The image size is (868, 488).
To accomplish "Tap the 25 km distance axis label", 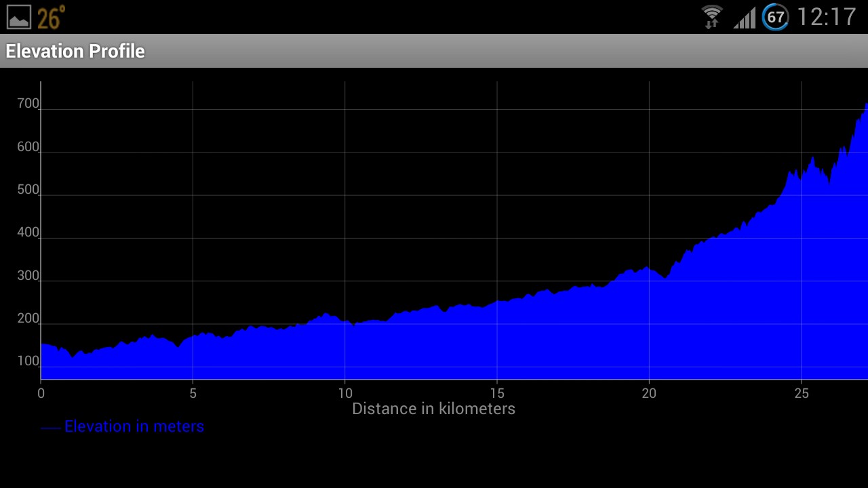I will click(x=801, y=393).
